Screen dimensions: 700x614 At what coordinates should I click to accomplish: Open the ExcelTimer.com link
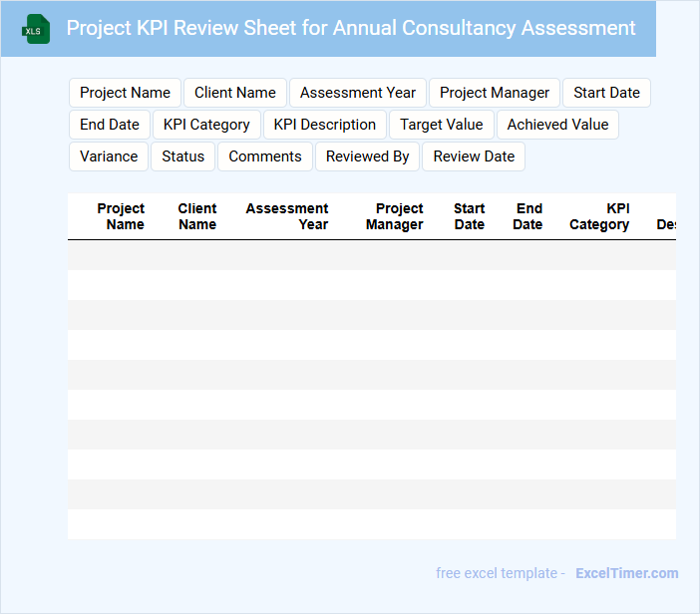point(627,573)
